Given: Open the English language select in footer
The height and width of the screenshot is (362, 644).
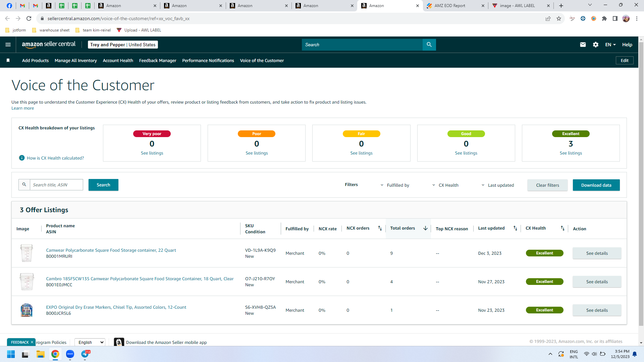Looking at the screenshot, I should pos(90,342).
